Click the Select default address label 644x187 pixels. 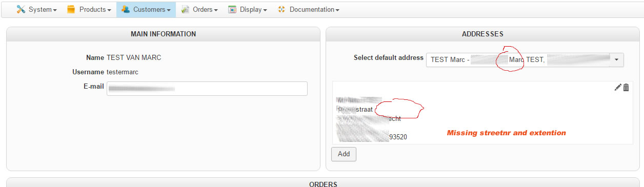[389, 57]
